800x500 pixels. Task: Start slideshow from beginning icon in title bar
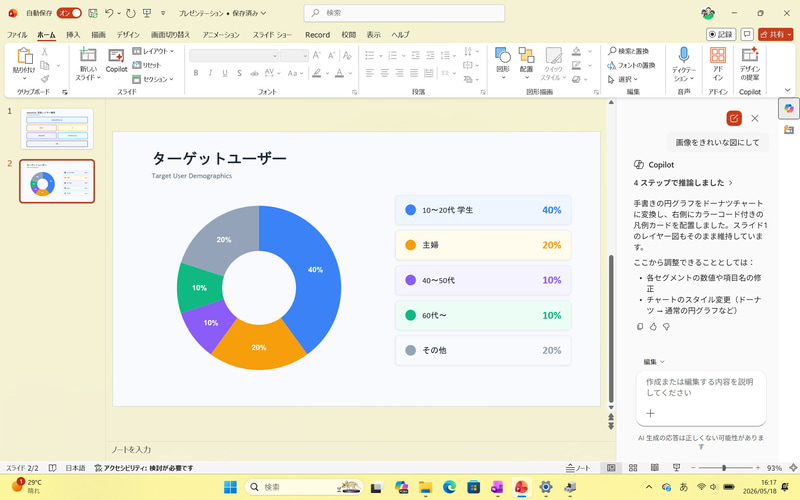pyautogui.click(x=147, y=13)
